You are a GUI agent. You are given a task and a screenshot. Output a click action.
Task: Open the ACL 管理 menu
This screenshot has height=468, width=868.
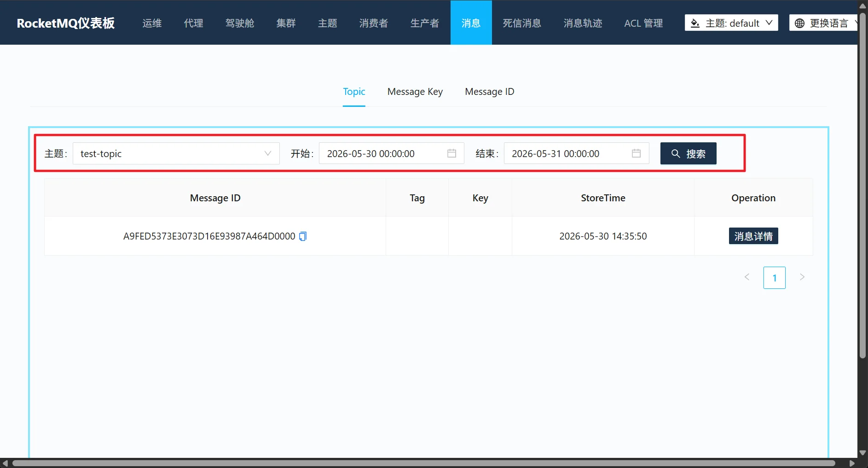[x=643, y=23]
